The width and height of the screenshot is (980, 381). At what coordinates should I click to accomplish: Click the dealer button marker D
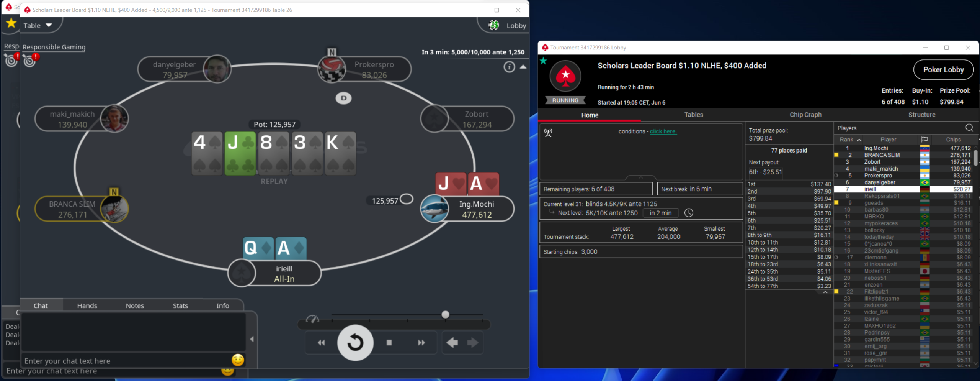tap(343, 98)
